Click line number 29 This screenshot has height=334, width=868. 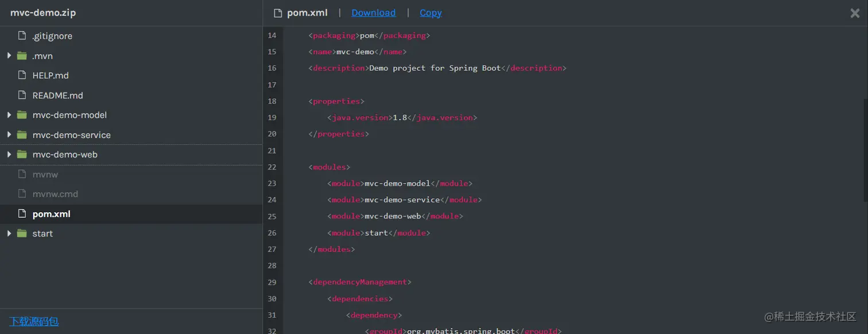click(x=272, y=282)
